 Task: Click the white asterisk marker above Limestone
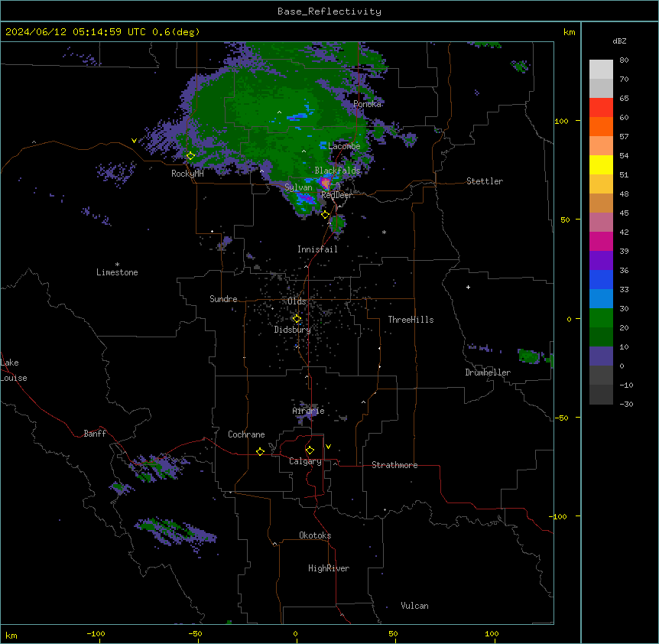coord(117,265)
